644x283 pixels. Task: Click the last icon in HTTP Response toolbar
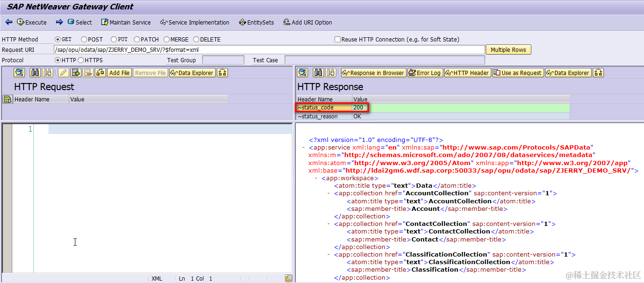pos(598,73)
